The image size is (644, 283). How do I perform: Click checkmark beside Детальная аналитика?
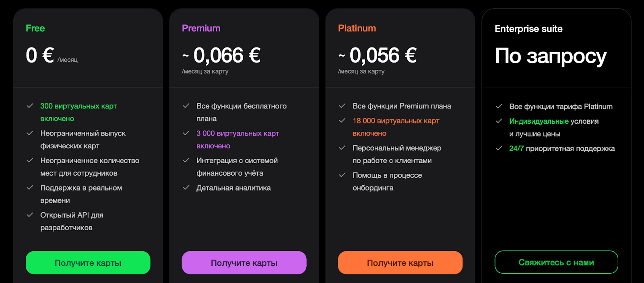point(186,187)
